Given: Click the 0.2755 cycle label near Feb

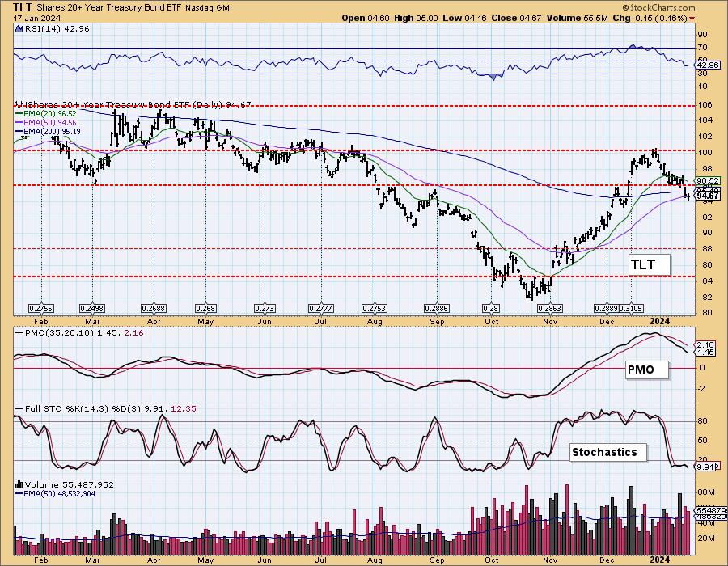Looking at the screenshot, I should 41,309.
